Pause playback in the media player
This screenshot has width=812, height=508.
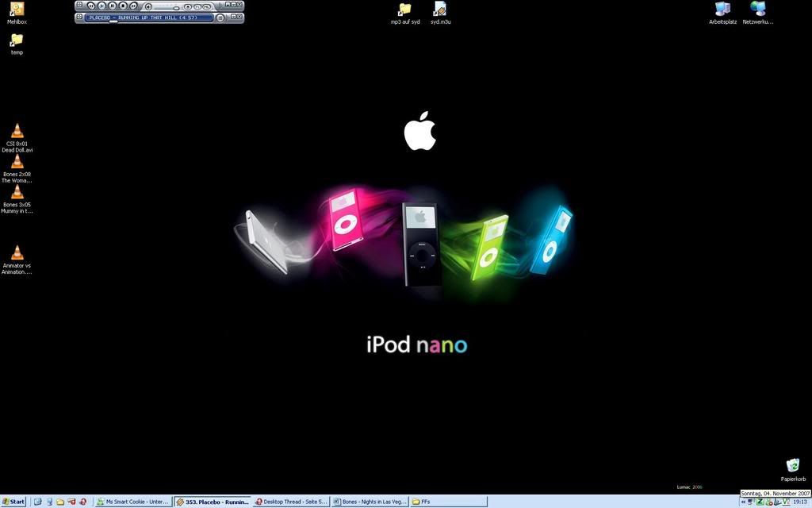click(x=112, y=6)
